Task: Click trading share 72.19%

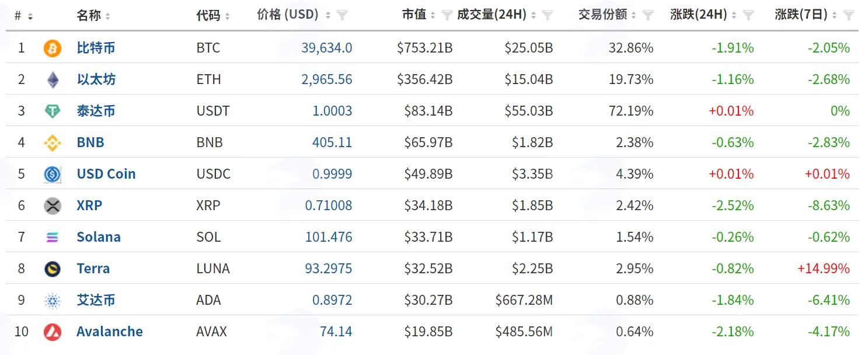Action: click(631, 111)
